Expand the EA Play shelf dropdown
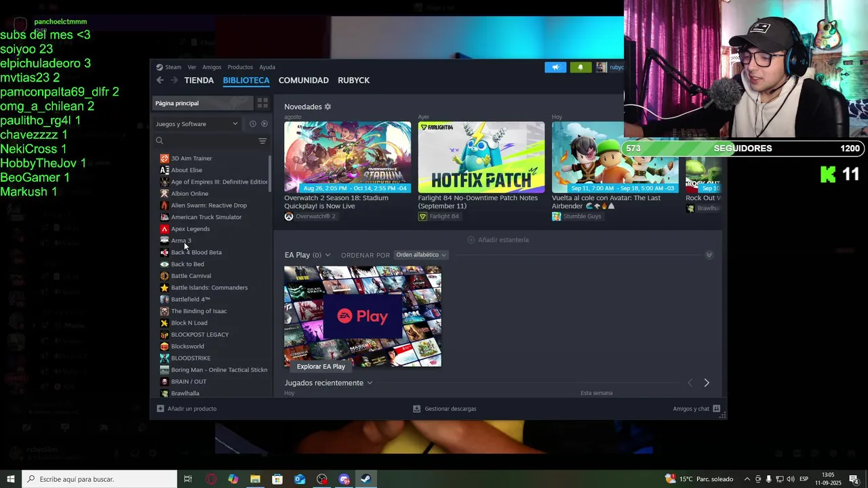This screenshot has height=488, width=868. coord(328,255)
